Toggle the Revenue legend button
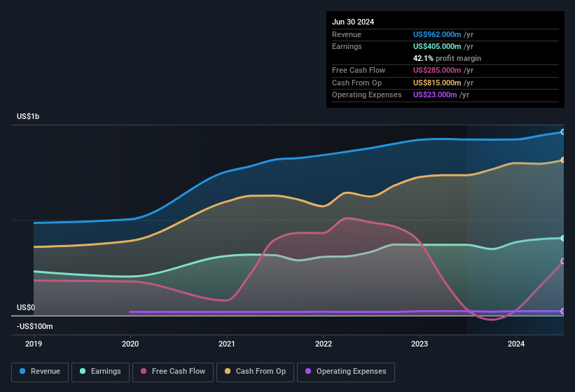575x392 pixels. pos(40,372)
